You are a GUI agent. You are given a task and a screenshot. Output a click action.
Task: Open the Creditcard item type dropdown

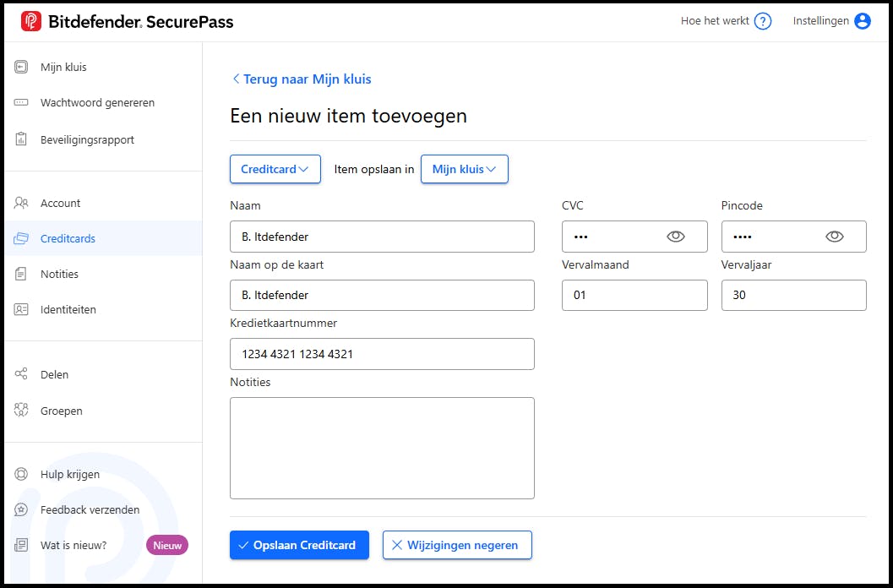(275, 169)
